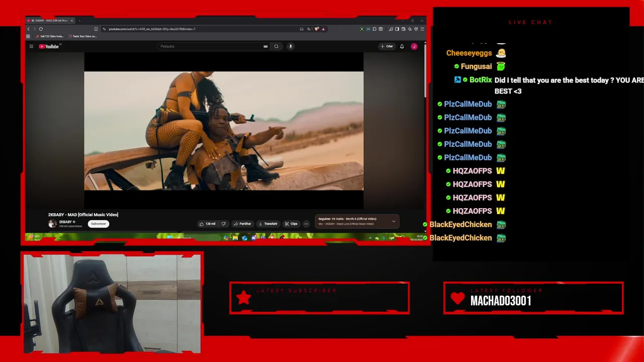Open the Trade Your Skins bookmark
Viewport: 644px width, 362px height.
tap(82, 36)
